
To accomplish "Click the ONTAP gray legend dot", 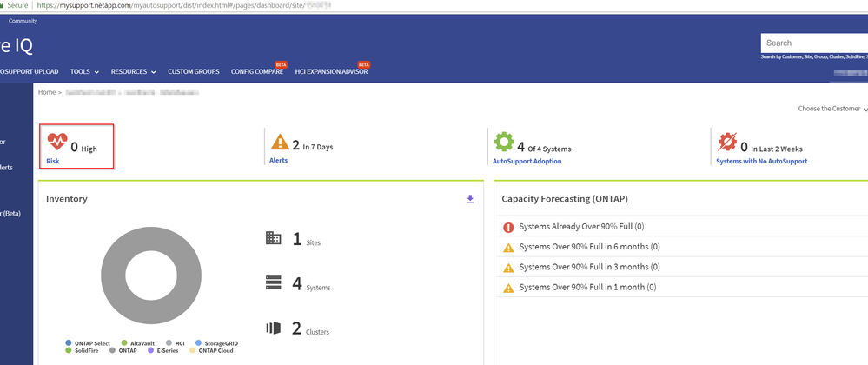I will pos(112,350).
